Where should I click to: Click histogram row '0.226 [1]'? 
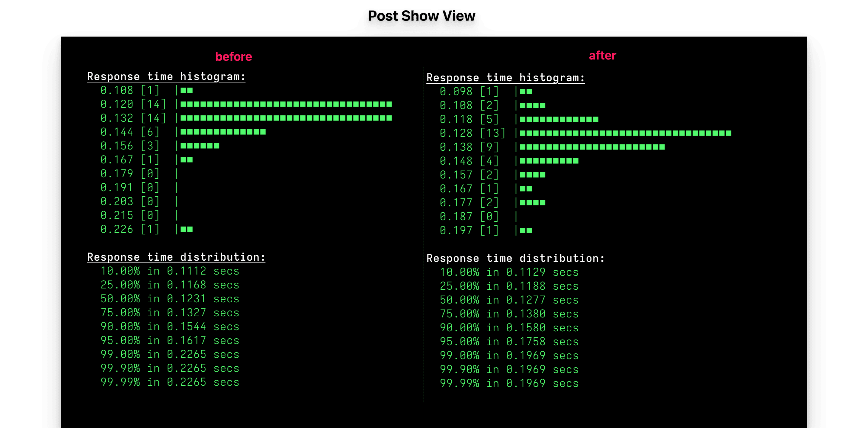pyautogui.click(x=146, y=229)
